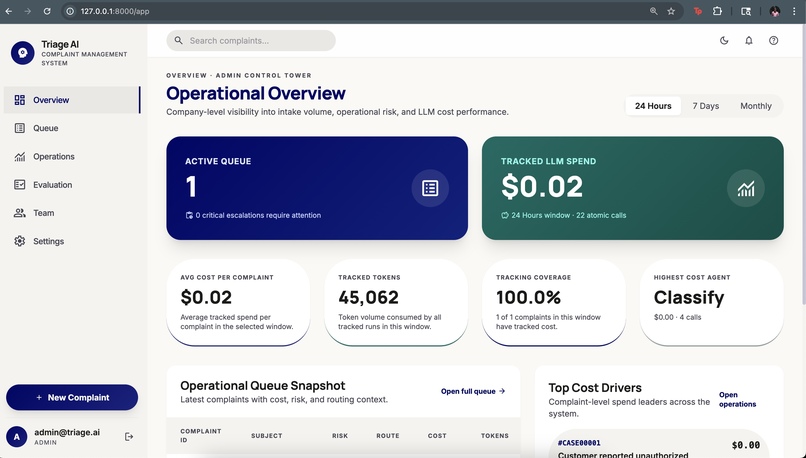
Task: Click the ROUTE column header
Action: (x=388, y=436)
